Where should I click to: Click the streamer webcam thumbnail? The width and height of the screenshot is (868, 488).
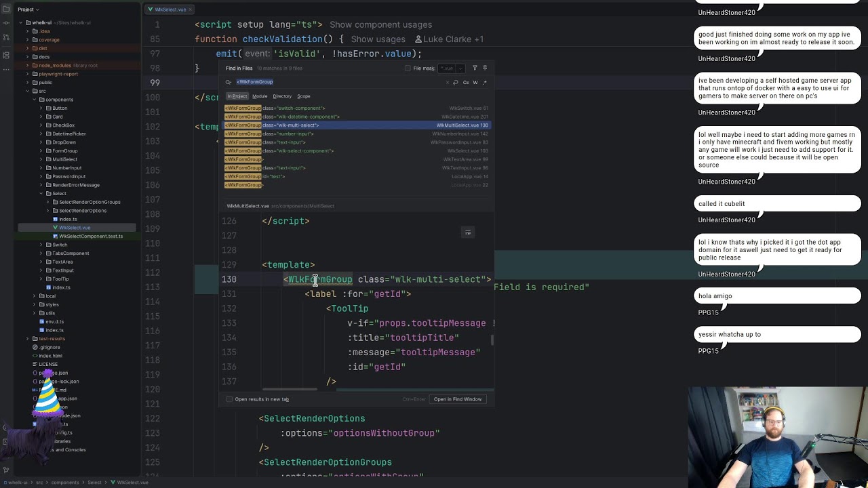pos(776,437)
